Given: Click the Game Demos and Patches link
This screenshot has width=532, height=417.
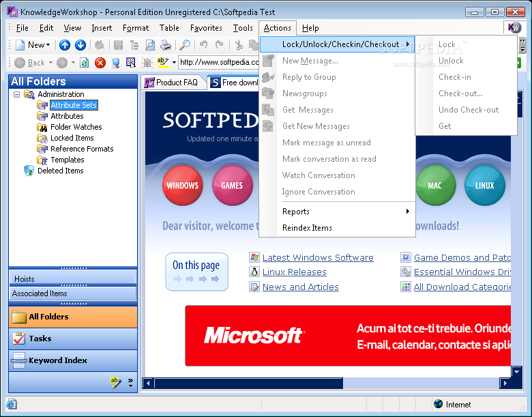Looking at the screenshot, I should [x=462, y=257].
